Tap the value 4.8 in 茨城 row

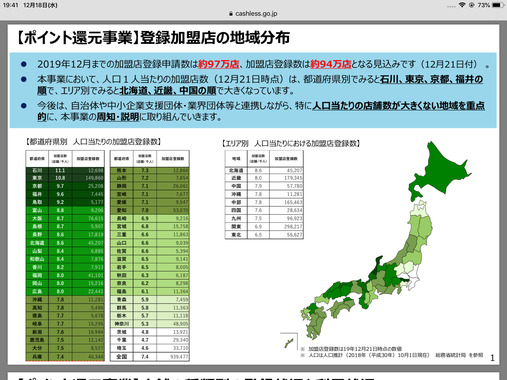pyautogui.click(x=145, y=332)
